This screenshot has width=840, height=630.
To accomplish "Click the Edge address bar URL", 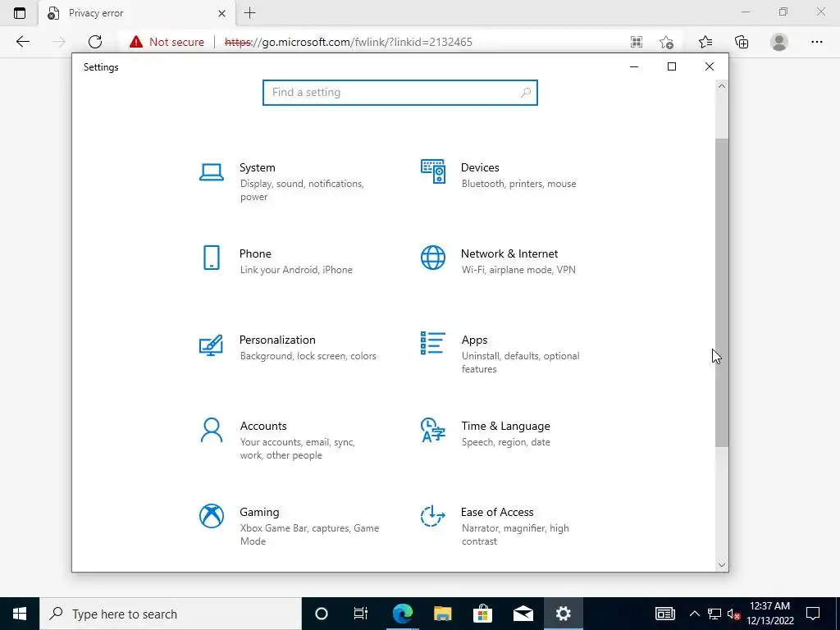I will point(349,42).
